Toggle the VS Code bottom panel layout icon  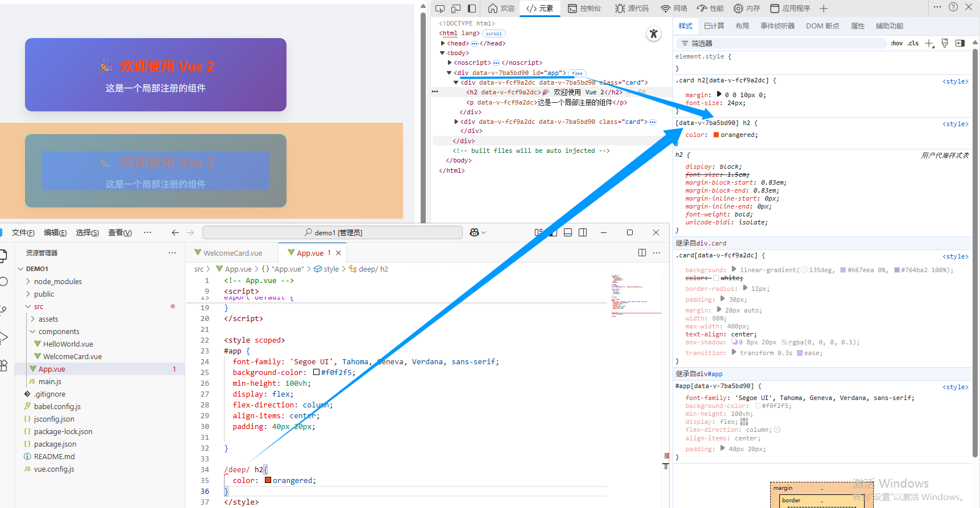pyautogui.click(x=568, y=232)
